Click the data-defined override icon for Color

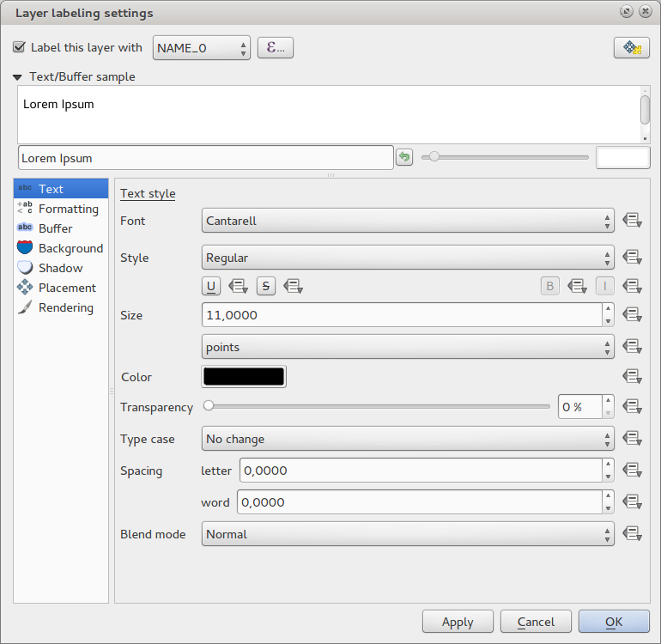633,376
